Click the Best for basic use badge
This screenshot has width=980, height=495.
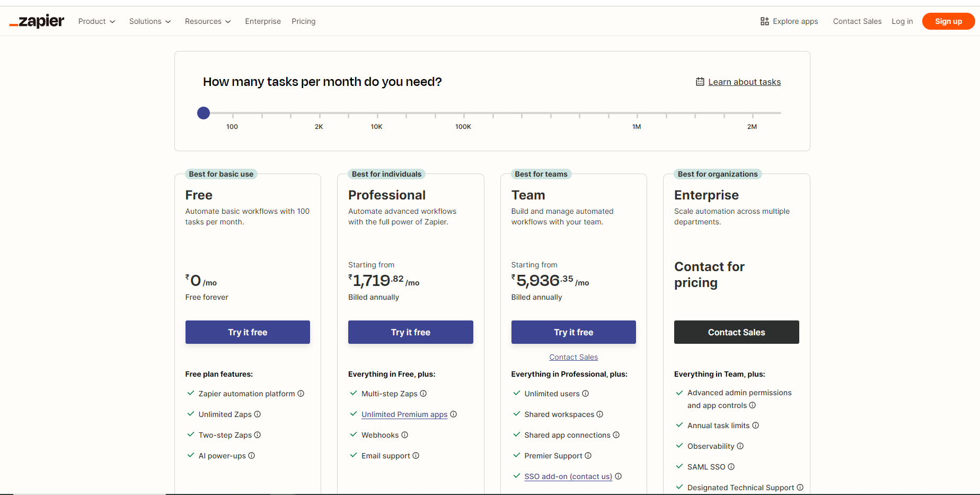(x=221, y=174)
